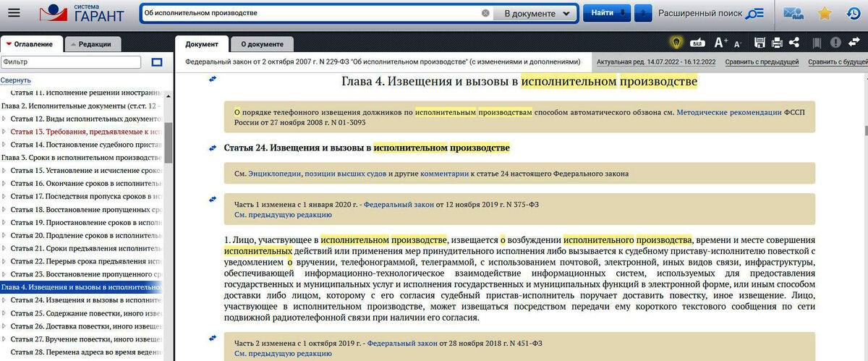The image size is (868, 361).
Task: Open the envelope support contact icon
Action: [793, 13]
